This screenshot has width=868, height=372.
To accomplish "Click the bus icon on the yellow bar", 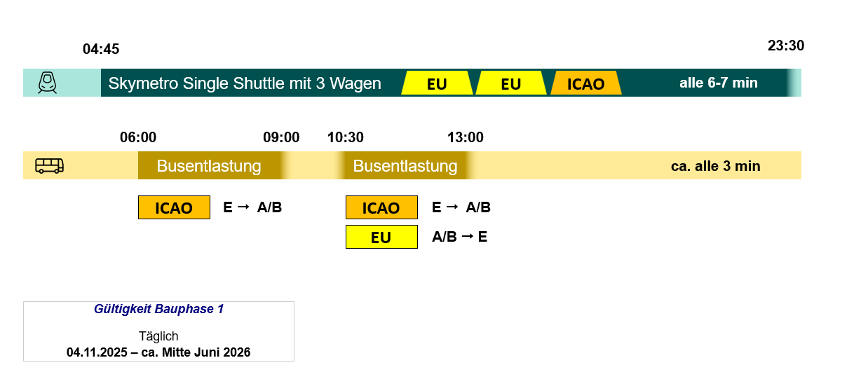I will click(49, 166).
